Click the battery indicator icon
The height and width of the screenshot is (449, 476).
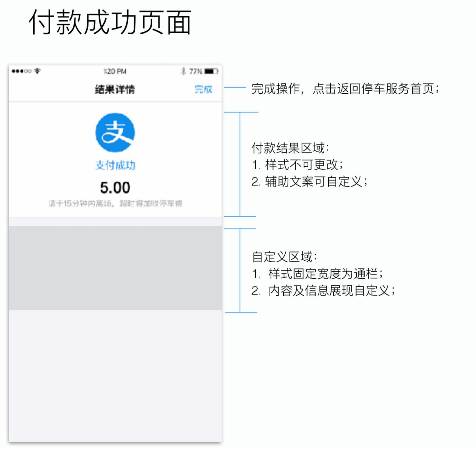coord(212,71)
